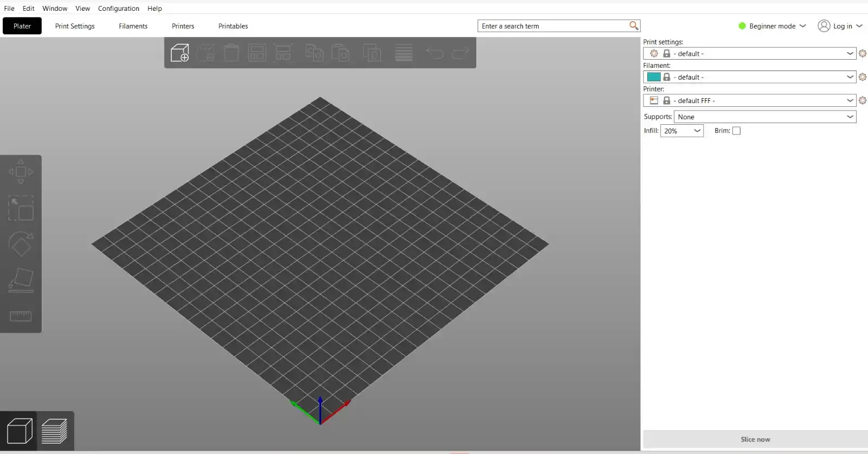
Task: Click the Variable layer height icon
Action: (x=404, y=53)
